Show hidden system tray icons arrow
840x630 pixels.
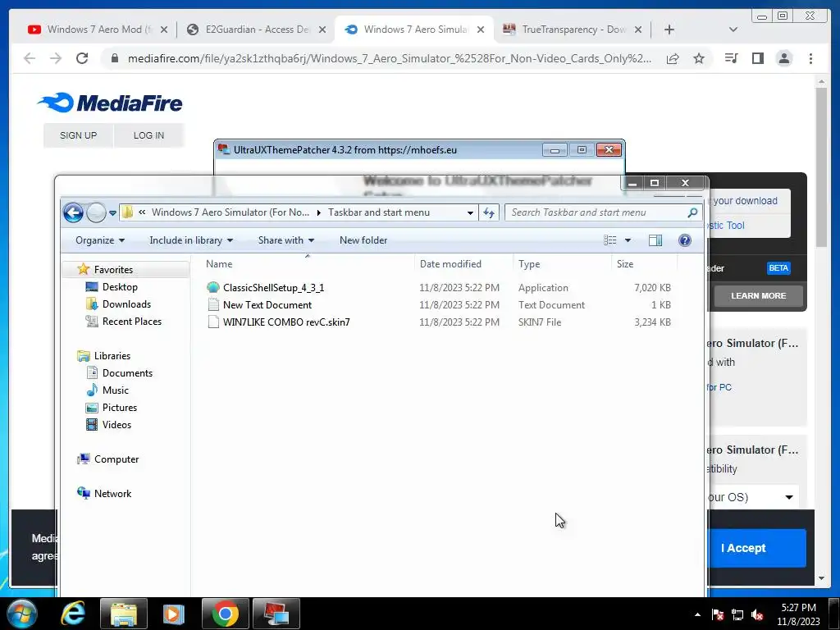pos(697,614)
